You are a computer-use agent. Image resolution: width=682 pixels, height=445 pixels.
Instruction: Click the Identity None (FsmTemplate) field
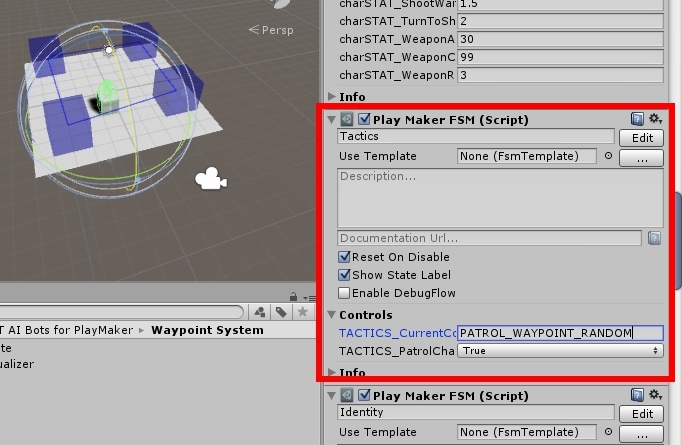pyautogui.click(x=527, y=432)
